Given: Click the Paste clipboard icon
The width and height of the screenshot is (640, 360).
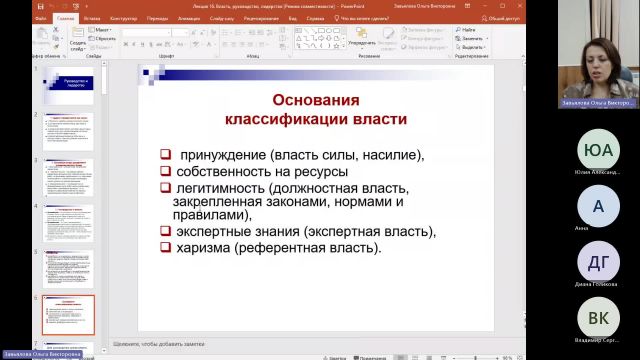Looking at the screenshot, I should 42,33.
